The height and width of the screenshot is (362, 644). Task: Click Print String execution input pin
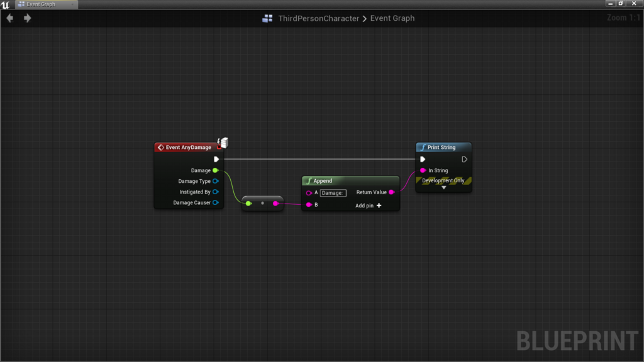[423, 159]
